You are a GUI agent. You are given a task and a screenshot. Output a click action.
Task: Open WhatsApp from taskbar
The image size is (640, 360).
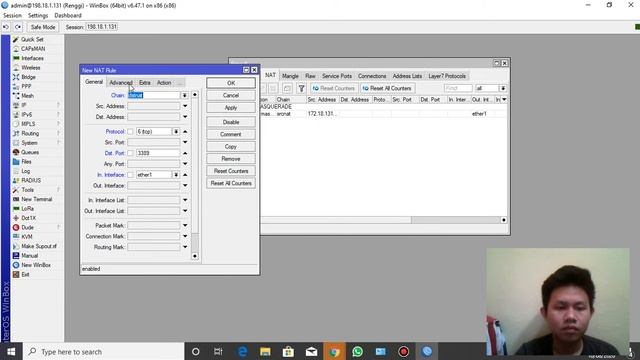point(358,351)
